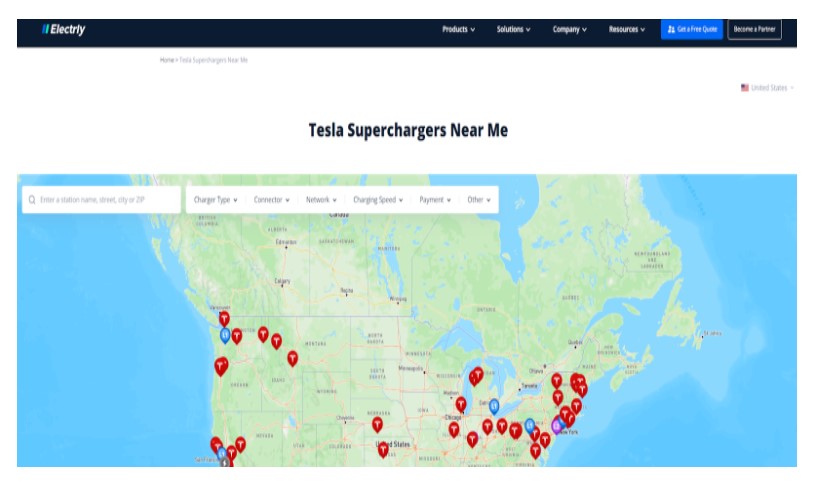Select Tesla marker on United States label
This screenshot has height=492, width=826.
point(384,449)
